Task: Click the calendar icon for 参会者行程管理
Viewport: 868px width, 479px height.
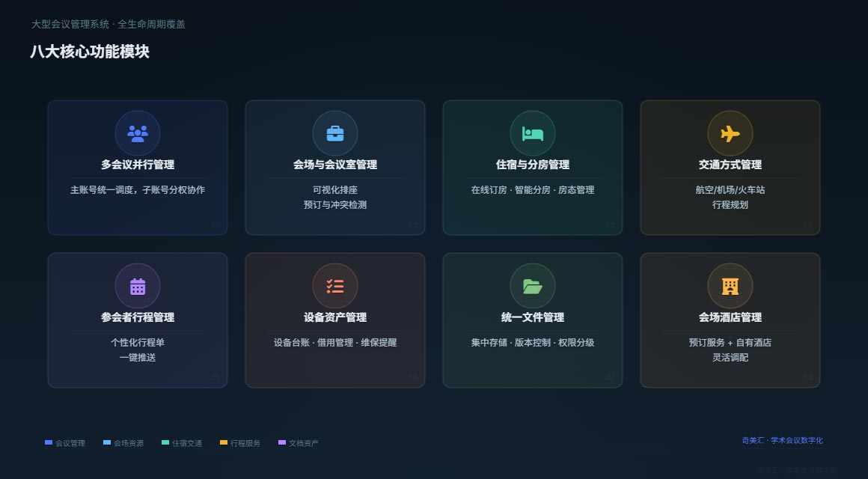Action: (x=137, y=287)
